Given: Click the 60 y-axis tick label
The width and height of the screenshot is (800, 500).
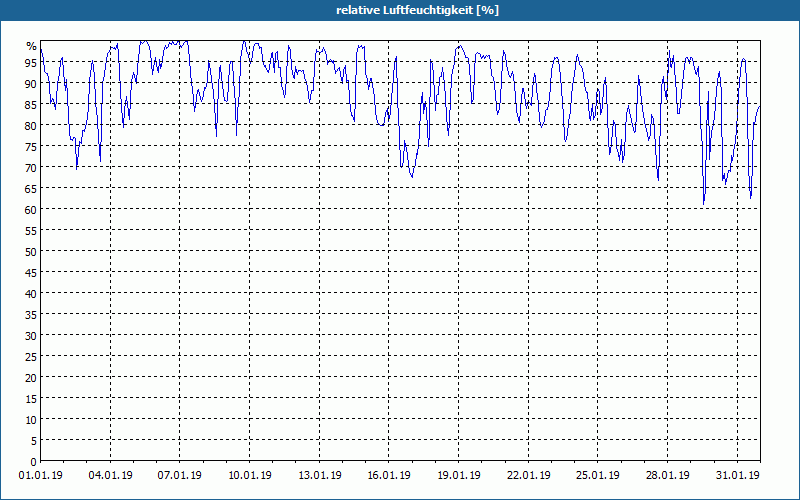Looking at the screenshot, I should tap(32, 210).
